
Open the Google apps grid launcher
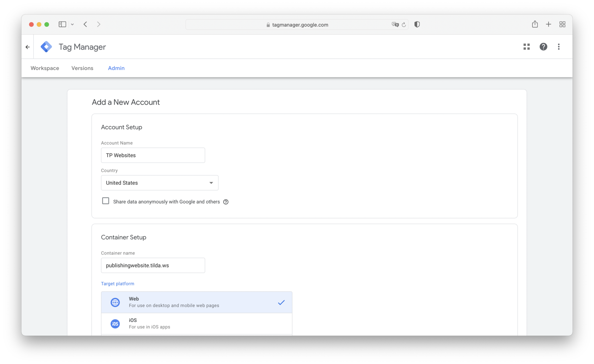tap(526, 46)
